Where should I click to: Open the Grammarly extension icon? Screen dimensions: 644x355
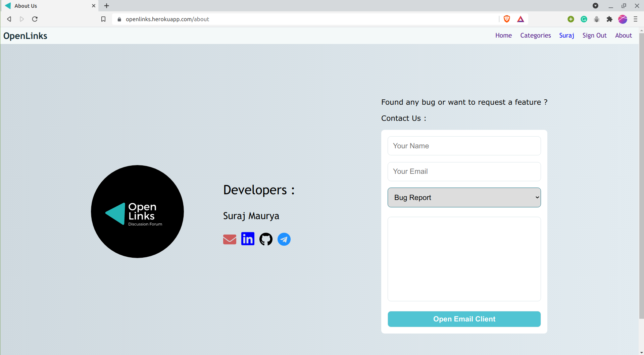(x=584, y=19)
